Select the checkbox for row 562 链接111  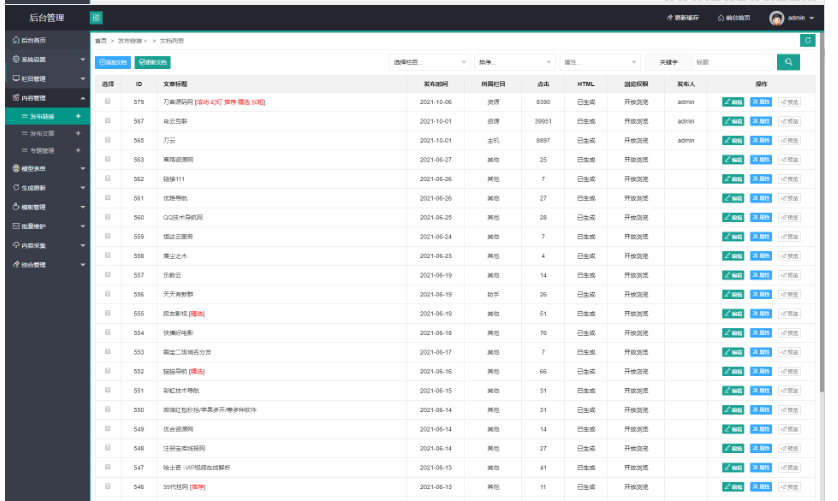point(108,178)
